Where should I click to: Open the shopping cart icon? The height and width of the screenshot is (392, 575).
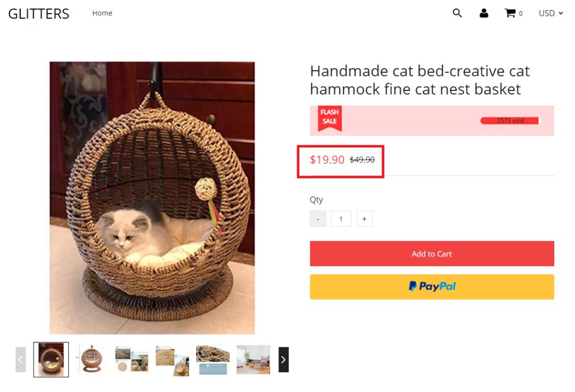[510, 13]
